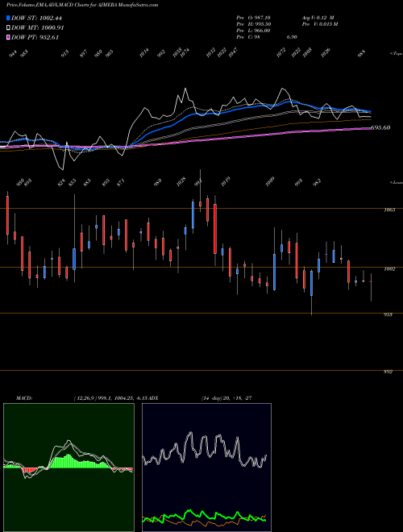Click the 953 price level label
Screen dimensions: 403x532
388,315
